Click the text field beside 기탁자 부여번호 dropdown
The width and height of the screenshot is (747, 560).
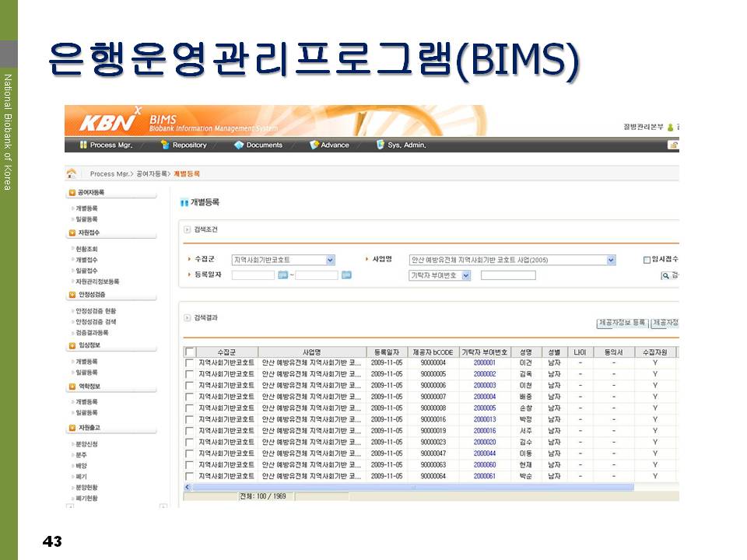(508, 275)
